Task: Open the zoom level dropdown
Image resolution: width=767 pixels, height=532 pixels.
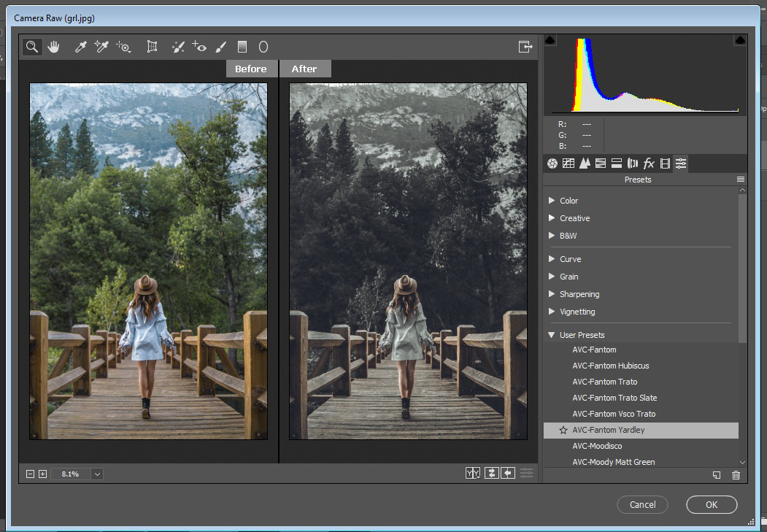Action: 97,474
